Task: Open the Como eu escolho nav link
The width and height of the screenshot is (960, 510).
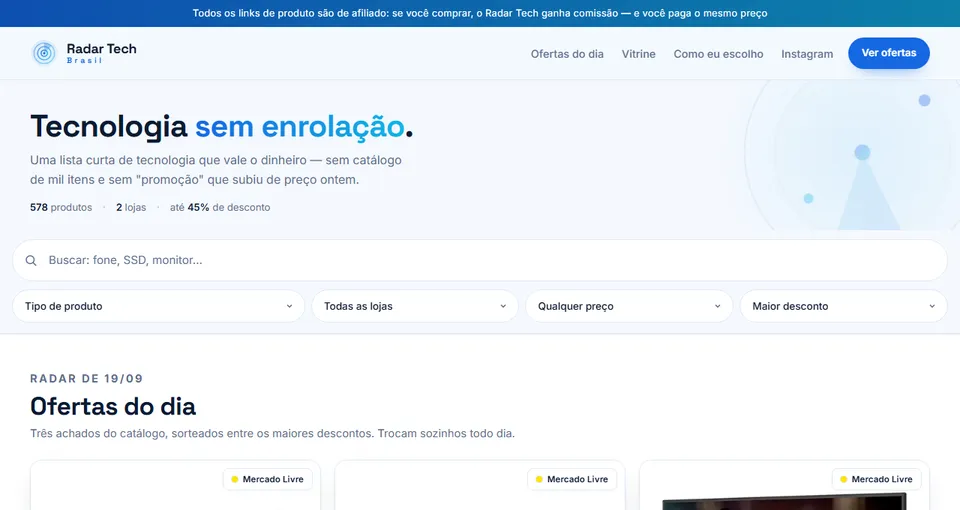Action: point(718,54)
